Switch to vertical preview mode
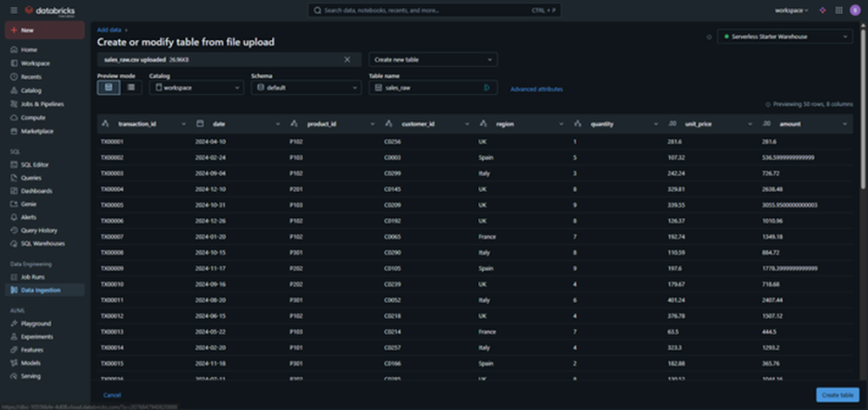The width and height of the screenshot is (868, 410). (x=109, y=88)
